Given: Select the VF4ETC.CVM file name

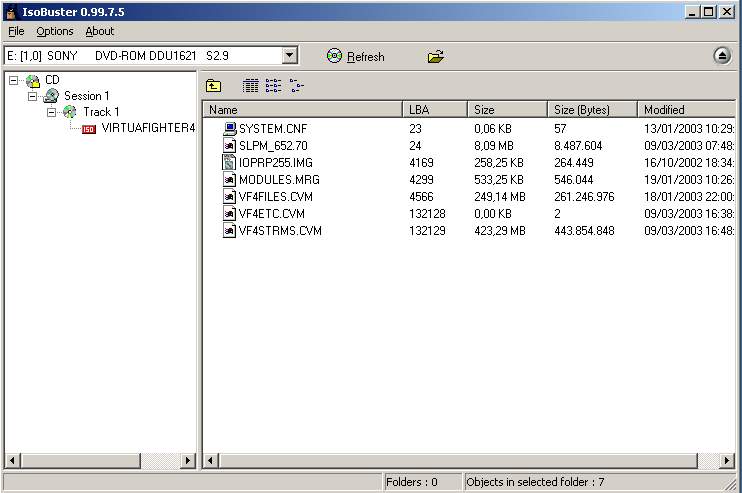Looking at the screenshot, I should coord(272,214).
